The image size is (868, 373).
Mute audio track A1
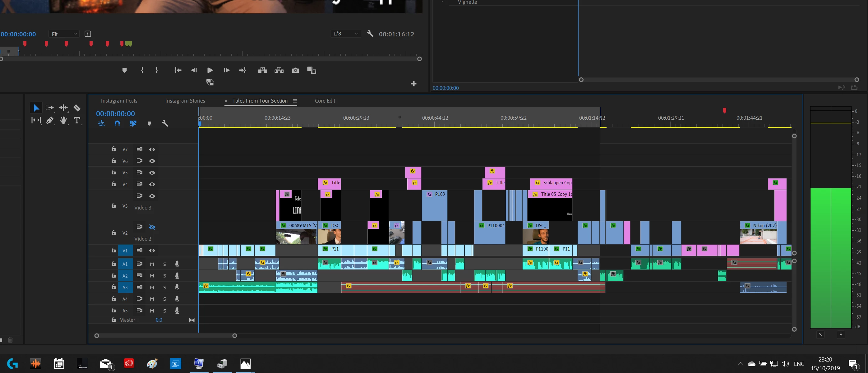point(152,264)
